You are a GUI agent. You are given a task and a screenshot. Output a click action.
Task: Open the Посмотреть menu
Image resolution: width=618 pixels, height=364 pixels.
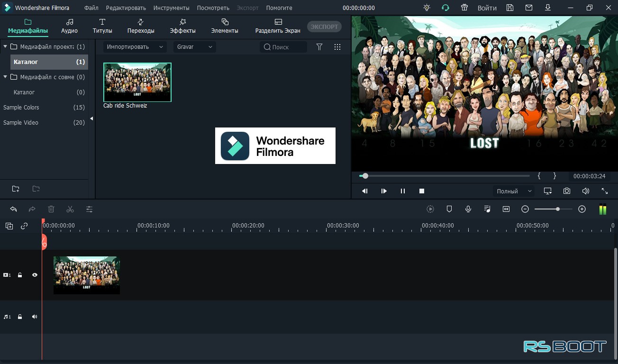[213, 8]
